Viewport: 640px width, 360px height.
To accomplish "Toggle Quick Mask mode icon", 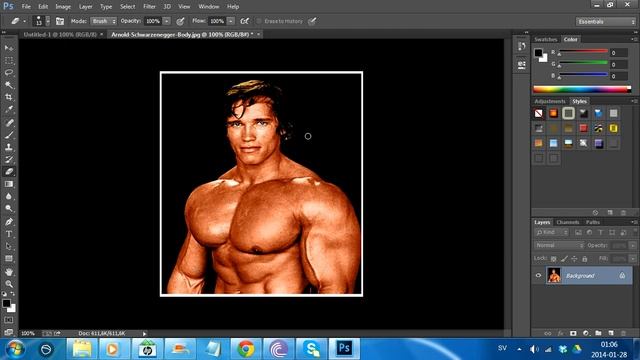I will [9, 320].
